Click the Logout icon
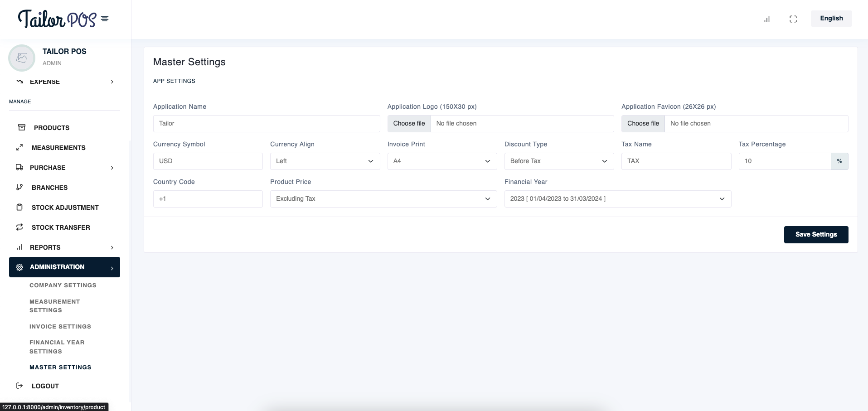 click(x=19, y=386)
